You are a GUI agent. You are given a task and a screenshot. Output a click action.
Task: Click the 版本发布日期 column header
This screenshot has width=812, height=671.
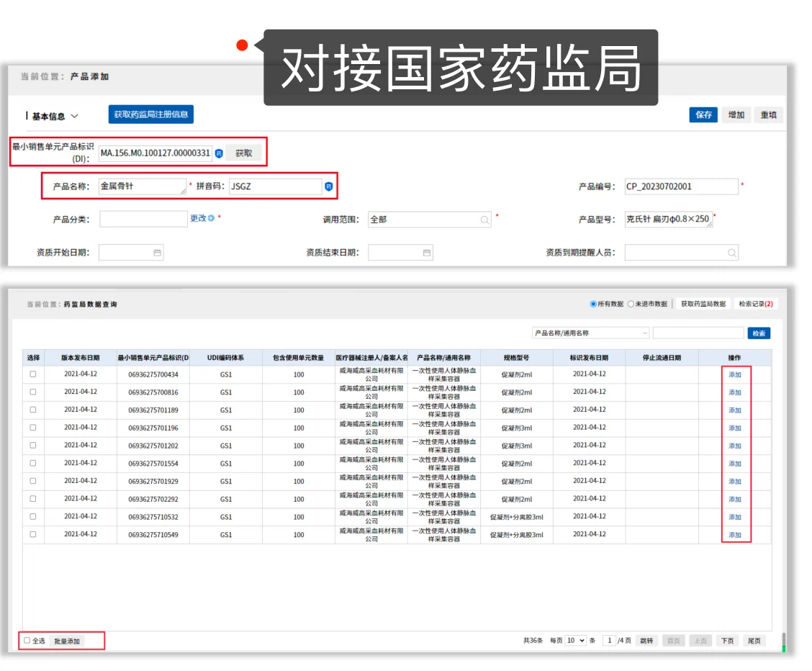point(81,358)
